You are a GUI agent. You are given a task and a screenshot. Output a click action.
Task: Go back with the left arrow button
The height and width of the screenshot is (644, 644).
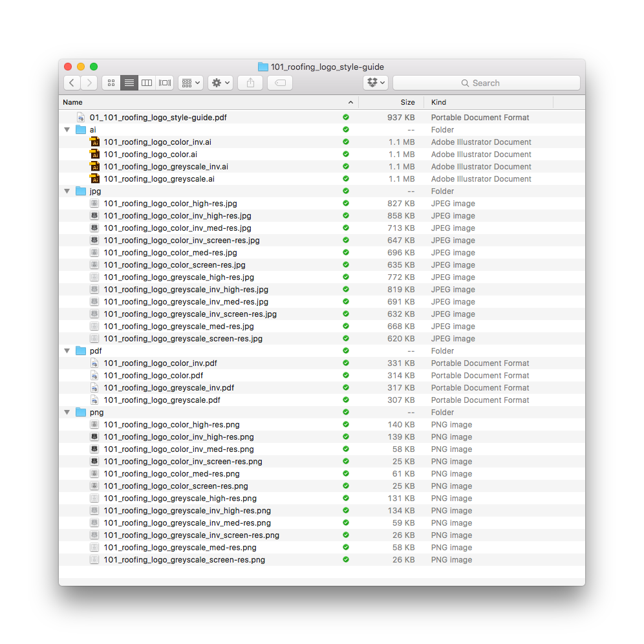point(72,83)
